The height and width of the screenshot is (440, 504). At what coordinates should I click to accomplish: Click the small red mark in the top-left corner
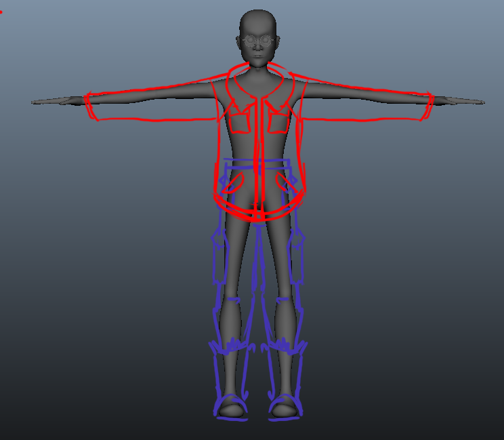(1, 12)
